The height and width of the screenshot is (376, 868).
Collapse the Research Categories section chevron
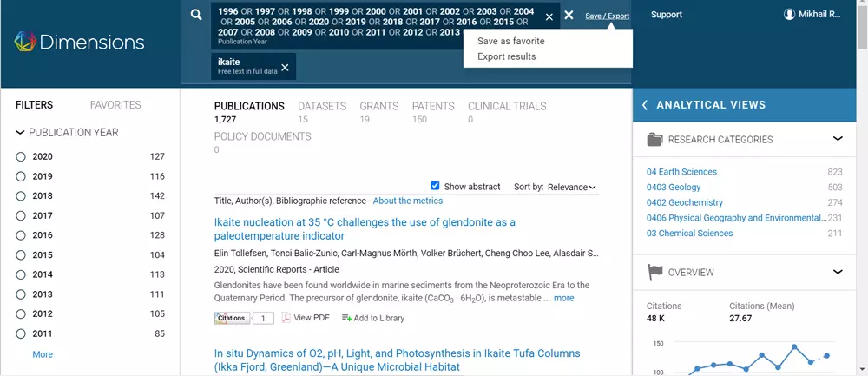(838, 138)
